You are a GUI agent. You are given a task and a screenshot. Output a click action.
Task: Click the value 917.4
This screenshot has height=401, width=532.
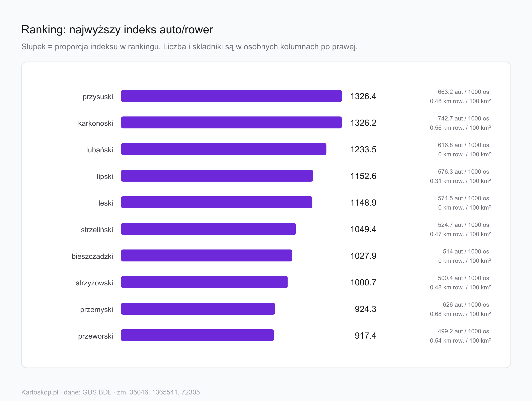366,336
